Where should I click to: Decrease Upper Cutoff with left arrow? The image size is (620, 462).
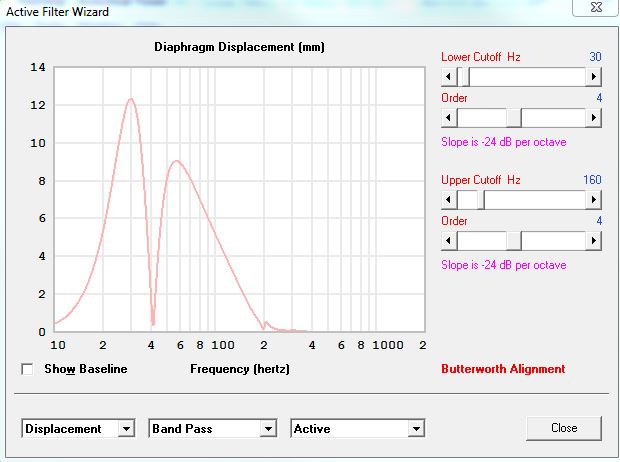coord(449,200)
